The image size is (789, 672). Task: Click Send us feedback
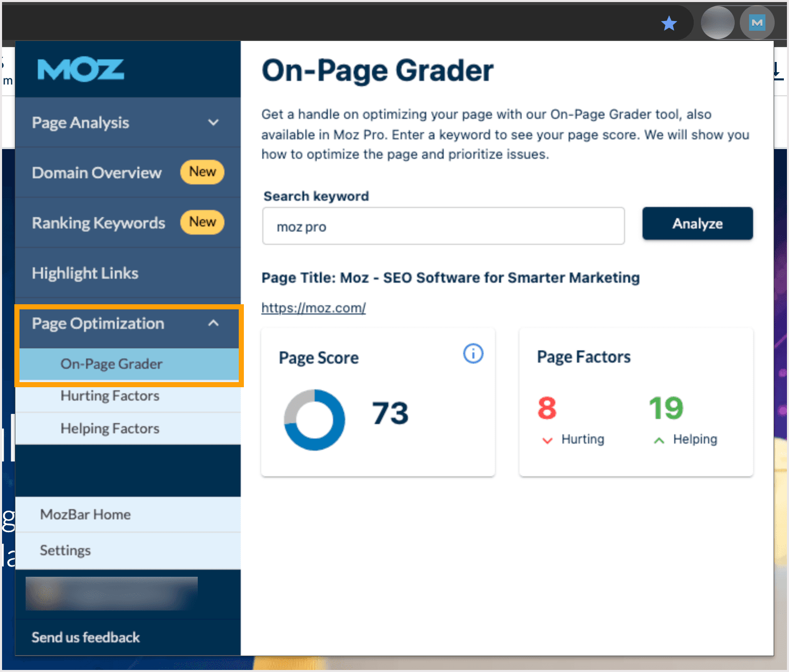pyautogui.click(x=85, y=637)
